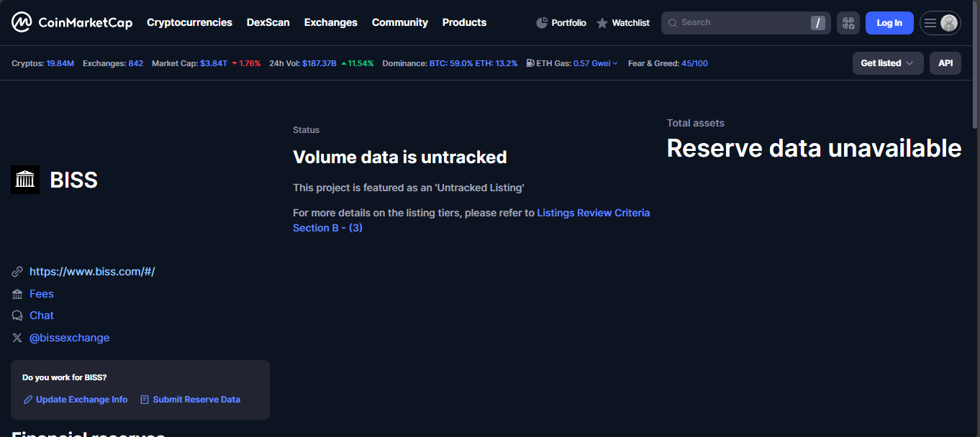
Task: Click the API button
Action: (945, 63)
